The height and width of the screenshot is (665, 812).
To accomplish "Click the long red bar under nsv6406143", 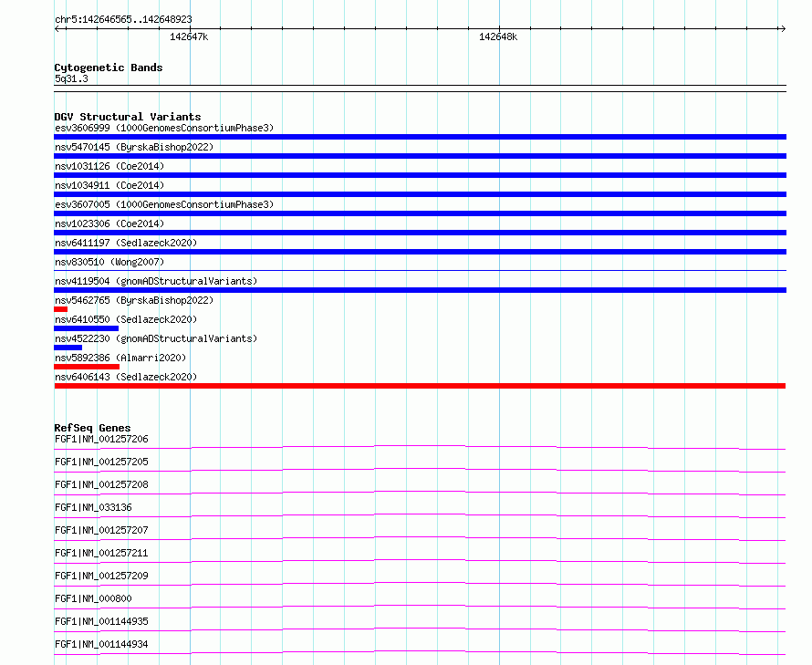I will [420, 386].
